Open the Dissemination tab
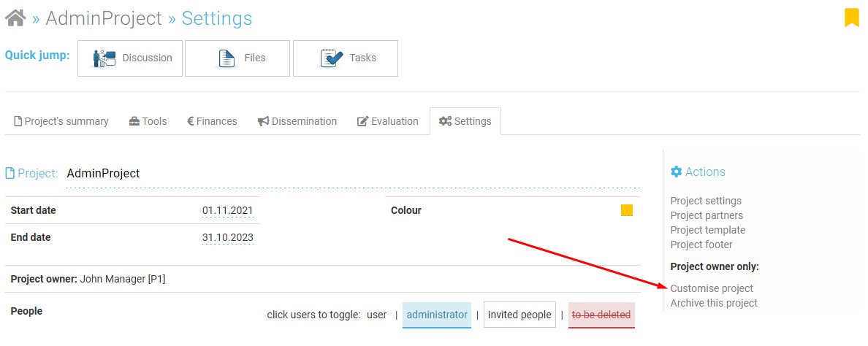Viewport: 868px width, 346px height. pos(297,121)
